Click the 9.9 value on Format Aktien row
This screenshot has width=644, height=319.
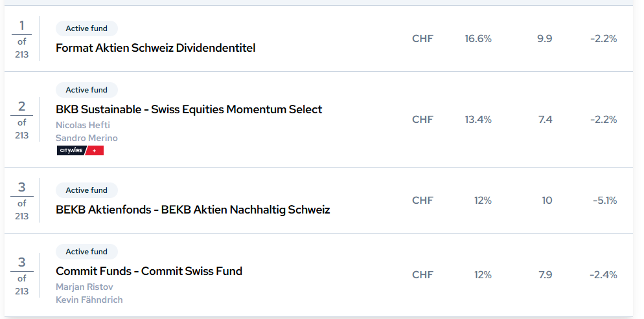pos(545,39)
